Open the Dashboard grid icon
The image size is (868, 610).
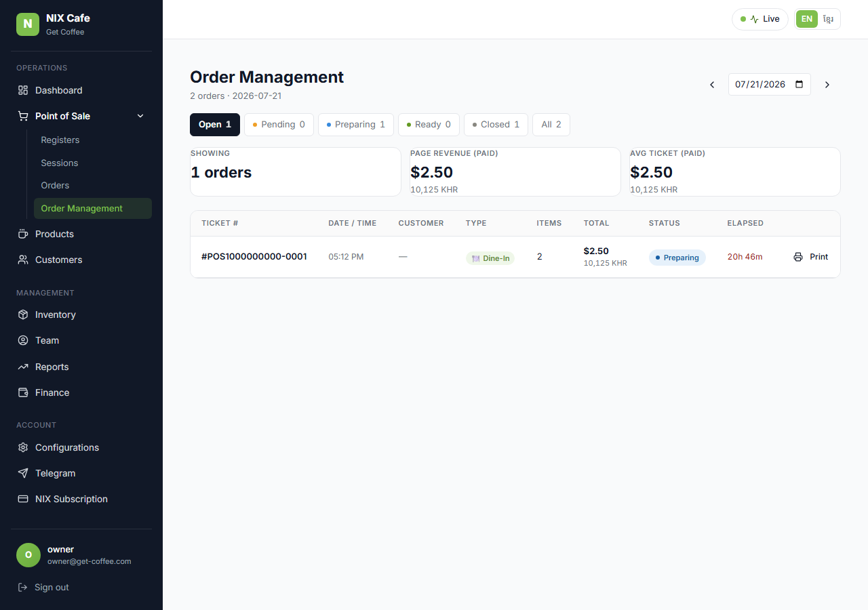23,90
